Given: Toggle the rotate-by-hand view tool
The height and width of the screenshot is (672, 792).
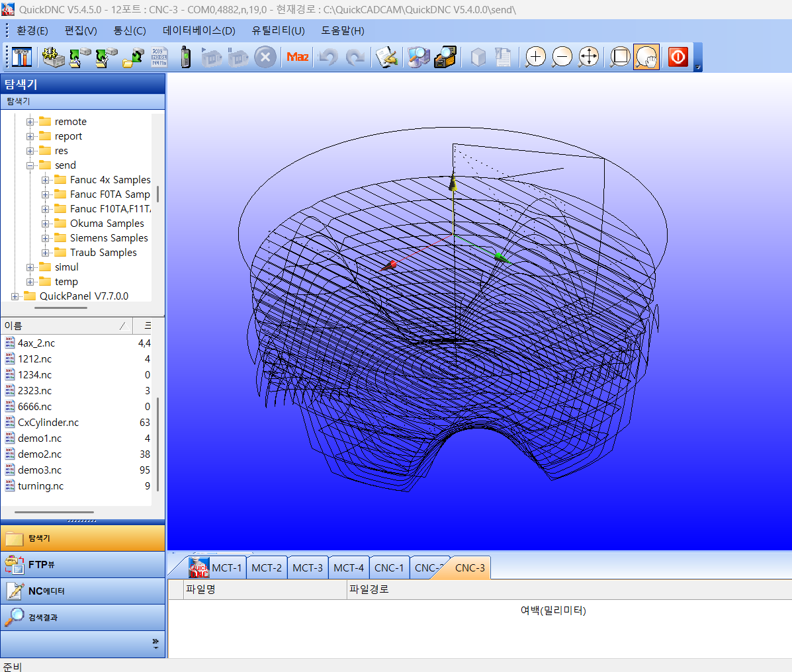Looking at the screenshot, I should coord(646,58).
